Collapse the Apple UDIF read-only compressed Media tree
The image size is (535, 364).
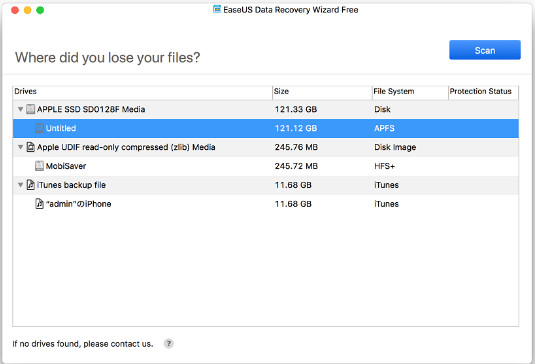[x=20, y=147]
